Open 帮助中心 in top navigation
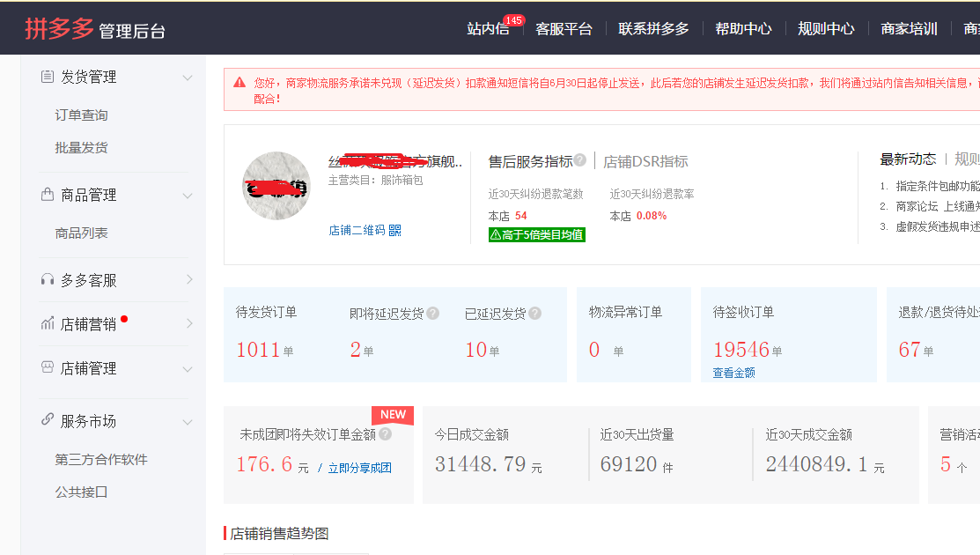980x555 pixels. coord(743,29)
